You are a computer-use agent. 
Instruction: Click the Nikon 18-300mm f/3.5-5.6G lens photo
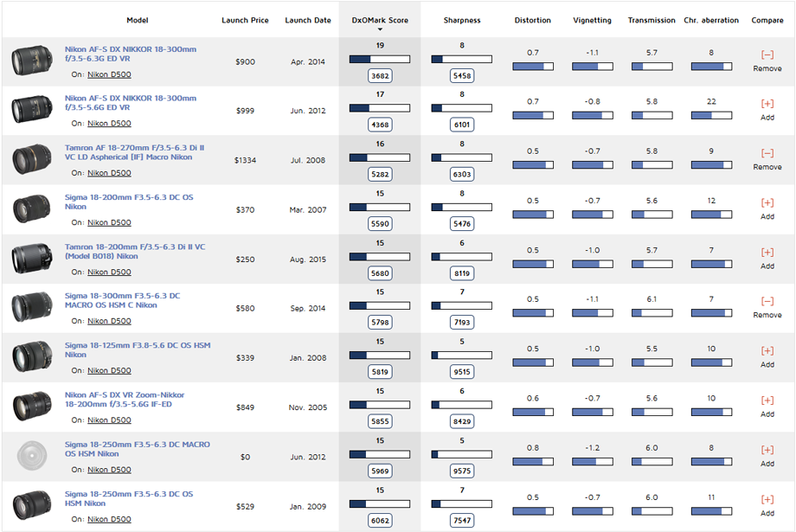tap(32, 110)
